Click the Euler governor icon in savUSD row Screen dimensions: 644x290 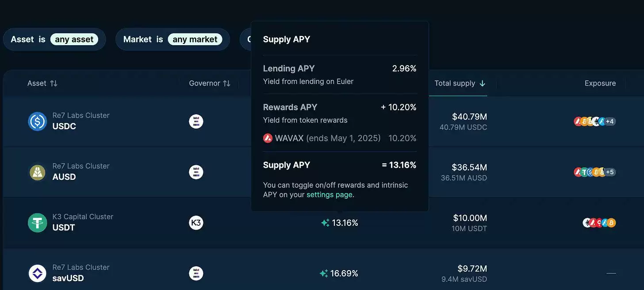tap(196, 274)
